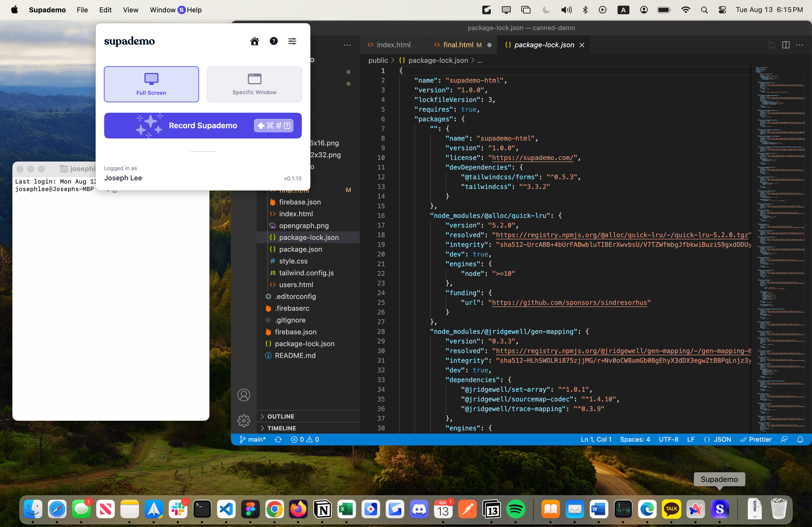Open the Edit menu

coord(105,10)
